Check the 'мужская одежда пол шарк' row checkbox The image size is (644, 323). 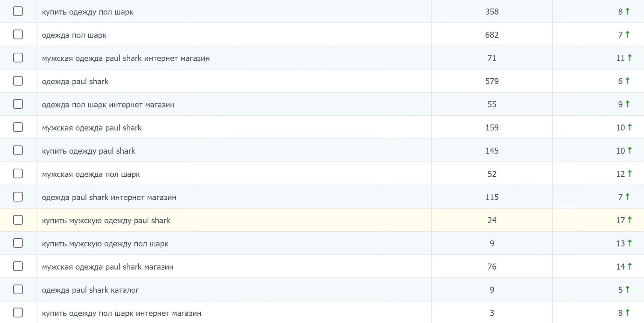[x=18, y=174]
